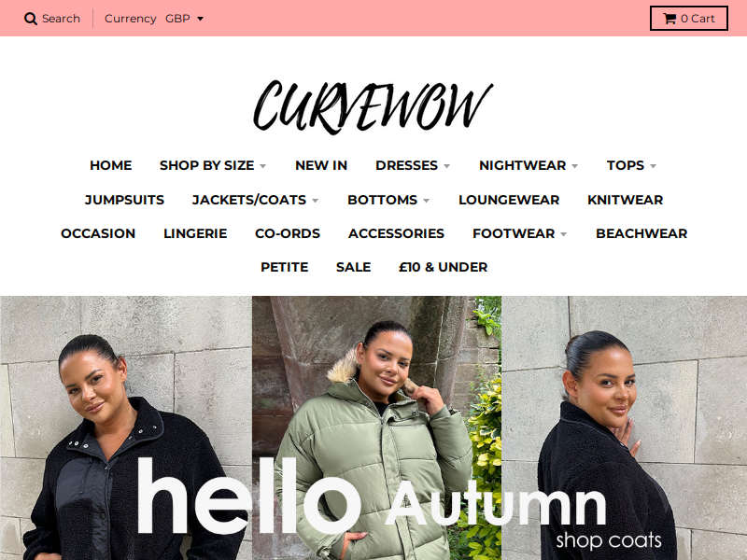Image resolution: width=747 pixels, height=560 pixels.
Task: Expand the Dresses menu arrow
Action: pos(447,166)
